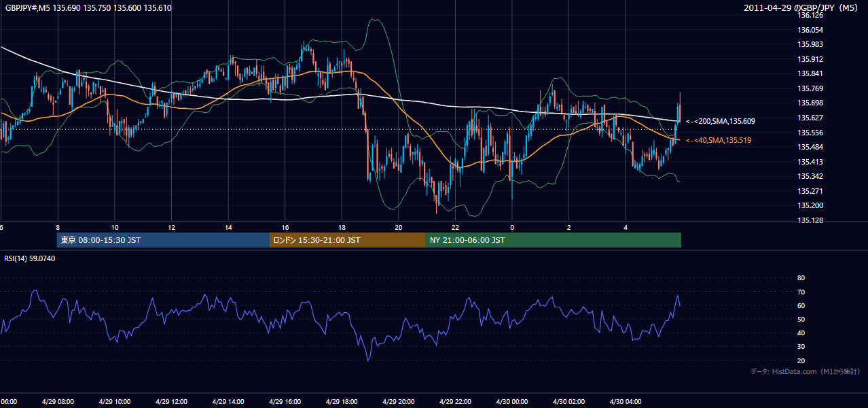Click the GBPJPY#,M5 symbol header text

(x=87, y=8)
